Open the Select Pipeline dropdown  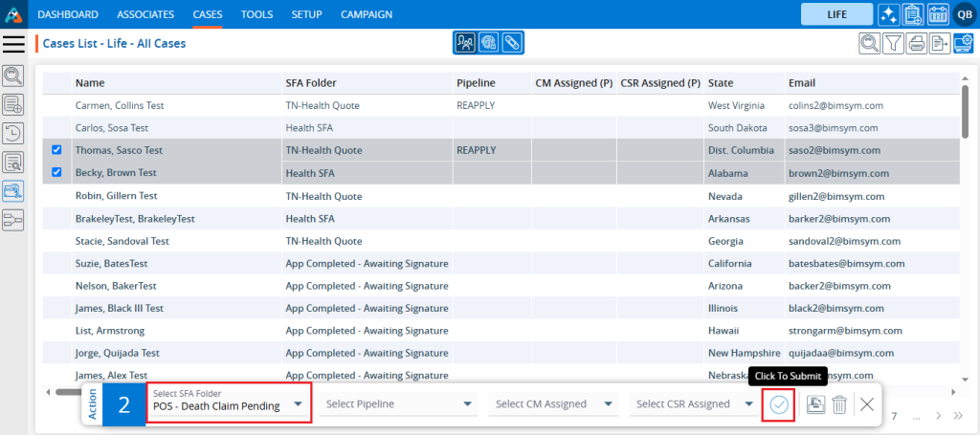point(400,404)
